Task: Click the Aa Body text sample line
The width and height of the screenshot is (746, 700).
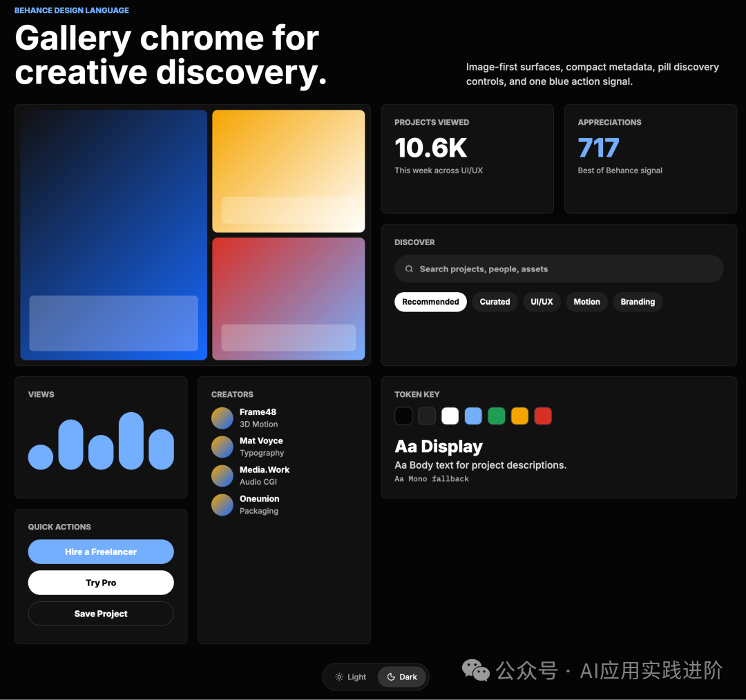Action: click(x=481, y=465)
